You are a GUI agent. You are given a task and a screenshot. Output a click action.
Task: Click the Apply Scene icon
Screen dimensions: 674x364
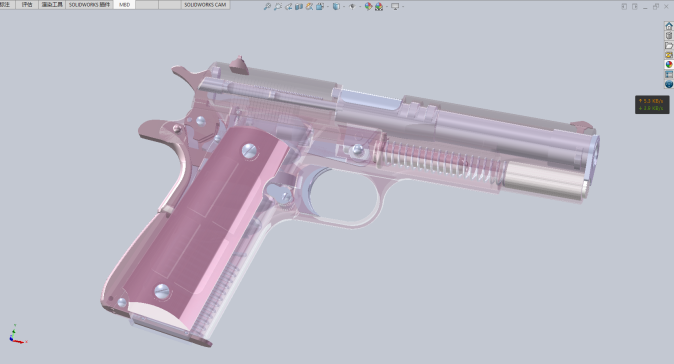coord(379,6)
